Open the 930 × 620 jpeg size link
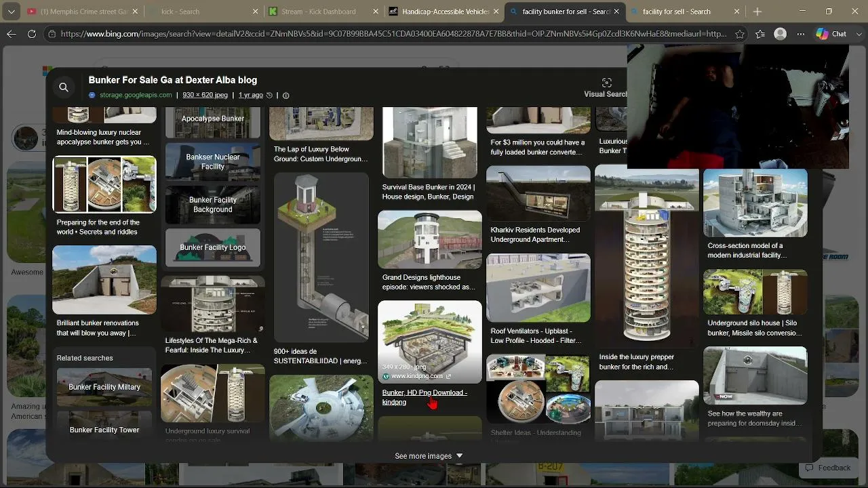The height and width of the screenshot is (488, 868). click(205, 95)
